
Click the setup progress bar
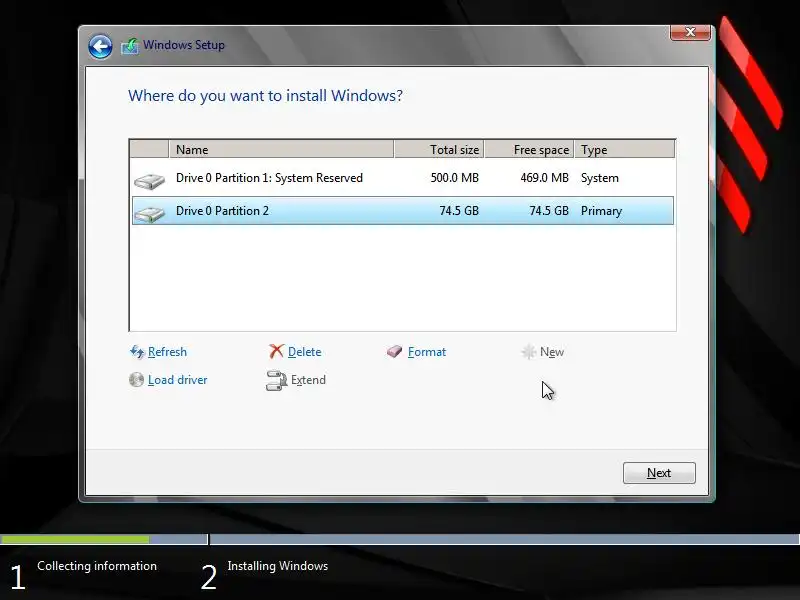(x=400, y=539)
